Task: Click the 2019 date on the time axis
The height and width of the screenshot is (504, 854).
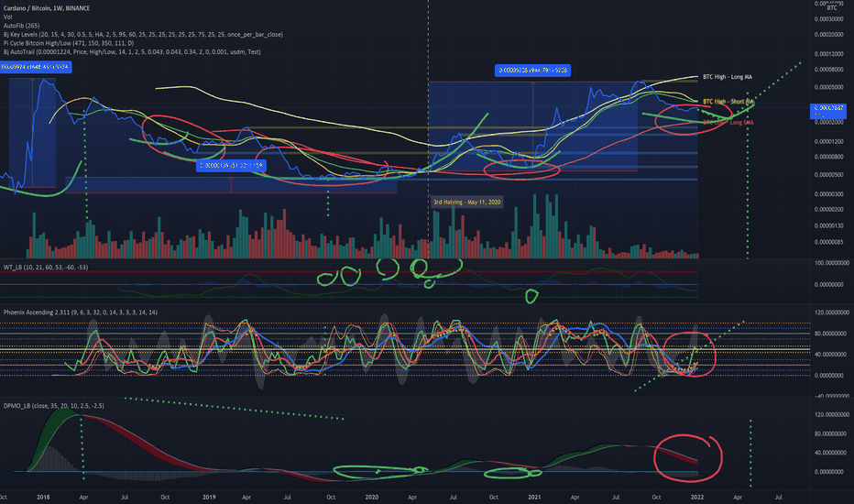Action: point(209,497)
